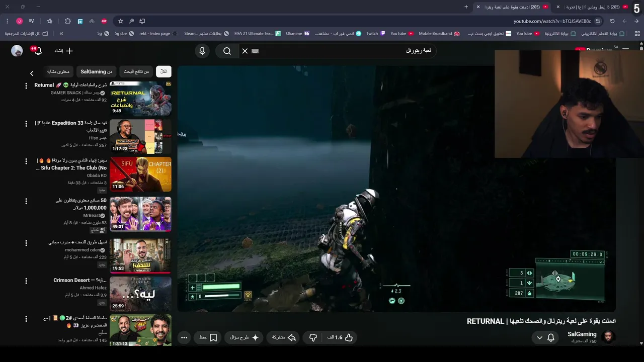Open options menu for Crimson Desert video
Image resolution: width=644 pixels, height=362 pixels.
26,281
